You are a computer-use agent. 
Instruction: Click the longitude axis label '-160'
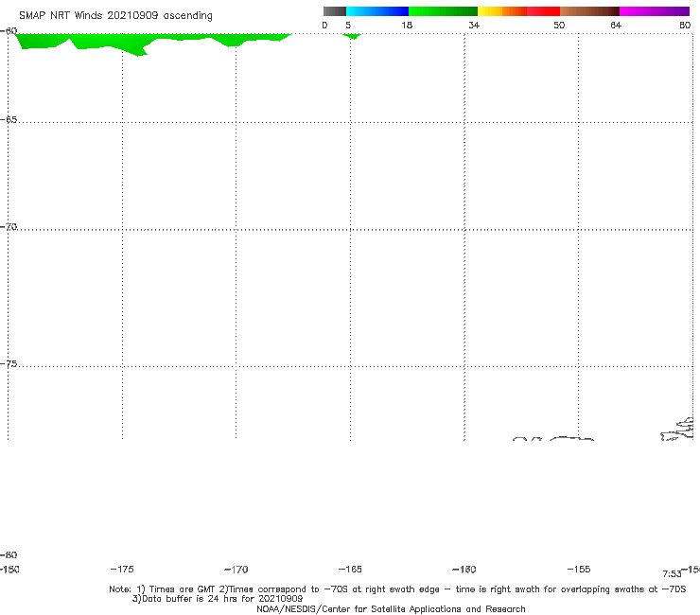464,570
